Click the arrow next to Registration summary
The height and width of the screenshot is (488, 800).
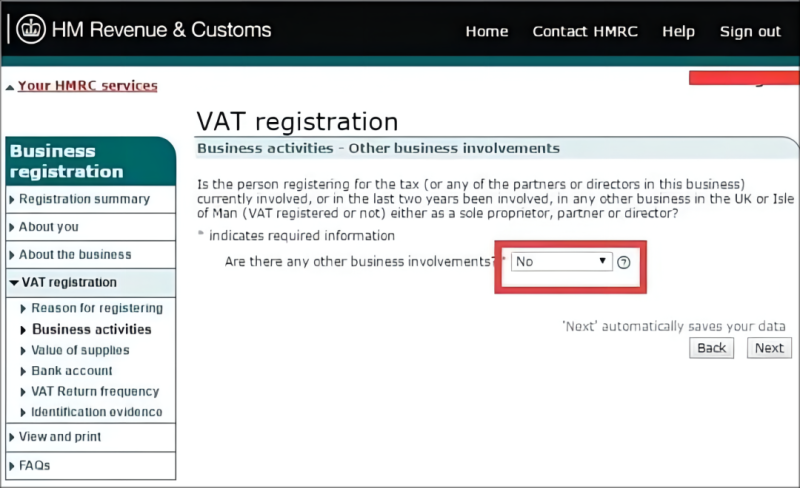click(x=12, y=200)
